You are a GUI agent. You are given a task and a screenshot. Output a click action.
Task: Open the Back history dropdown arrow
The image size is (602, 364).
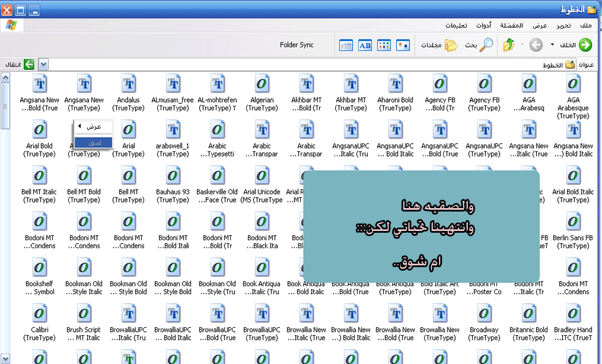(x=553, y=45)
